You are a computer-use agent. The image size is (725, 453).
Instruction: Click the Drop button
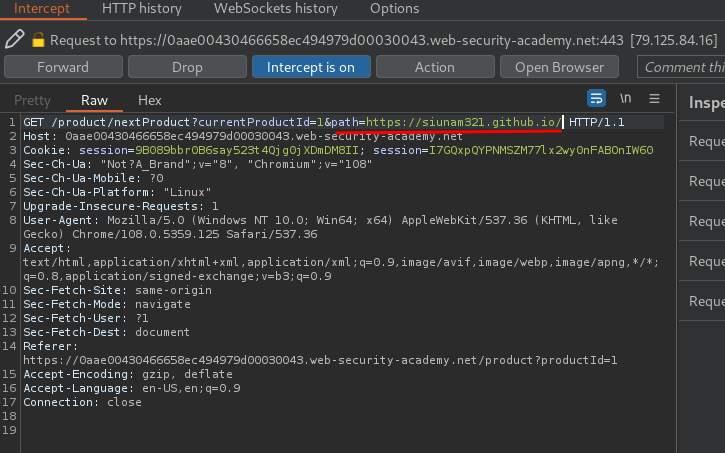click(x=187, y=67)
